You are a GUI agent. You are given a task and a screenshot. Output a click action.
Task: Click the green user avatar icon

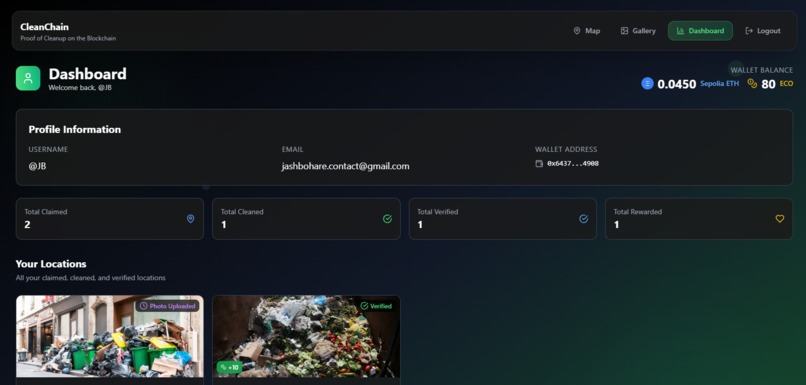(x=28, y=78)
